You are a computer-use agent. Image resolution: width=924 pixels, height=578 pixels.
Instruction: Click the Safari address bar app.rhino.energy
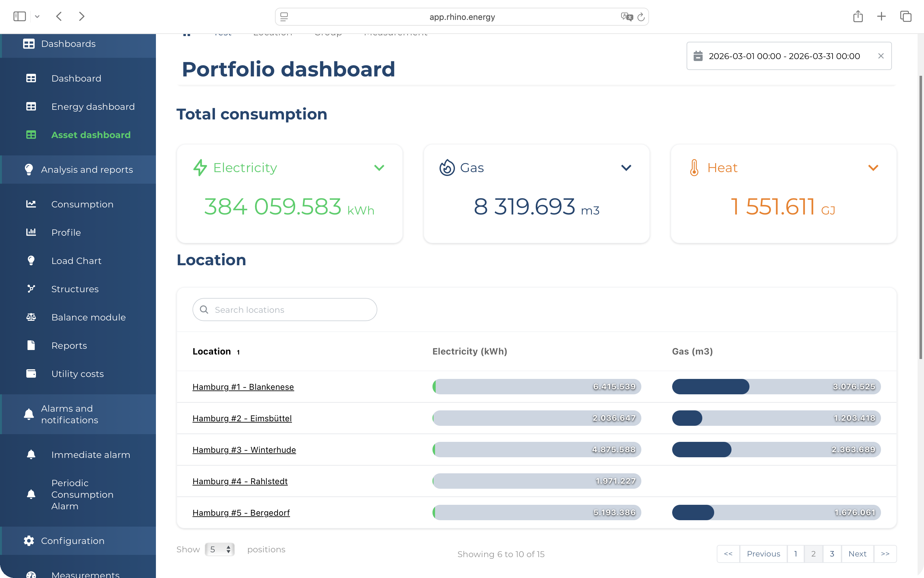click(x=462, y=17)
